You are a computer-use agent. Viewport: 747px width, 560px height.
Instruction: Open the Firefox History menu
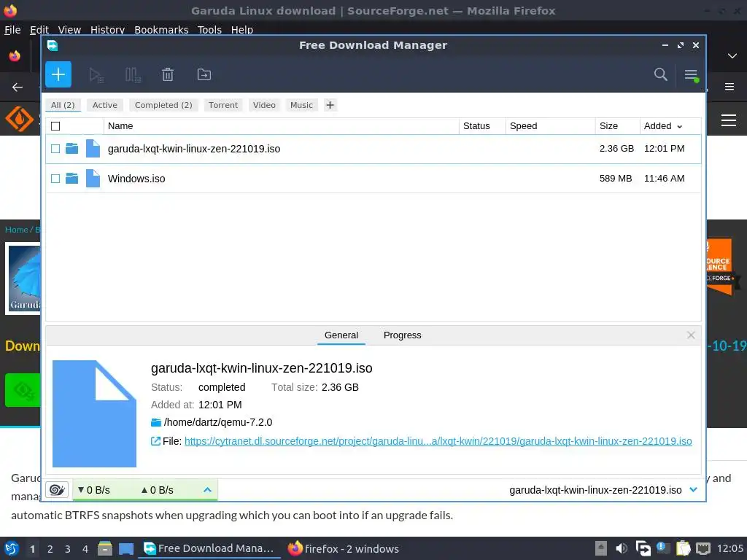[107, 29]
